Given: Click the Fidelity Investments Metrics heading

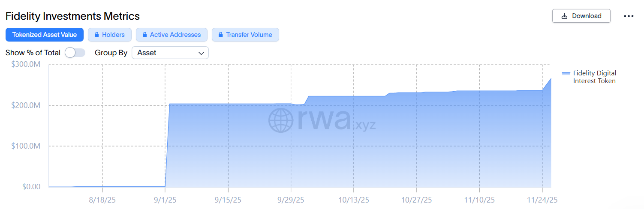Looking at the screenshot, I should tap(72, 16).
